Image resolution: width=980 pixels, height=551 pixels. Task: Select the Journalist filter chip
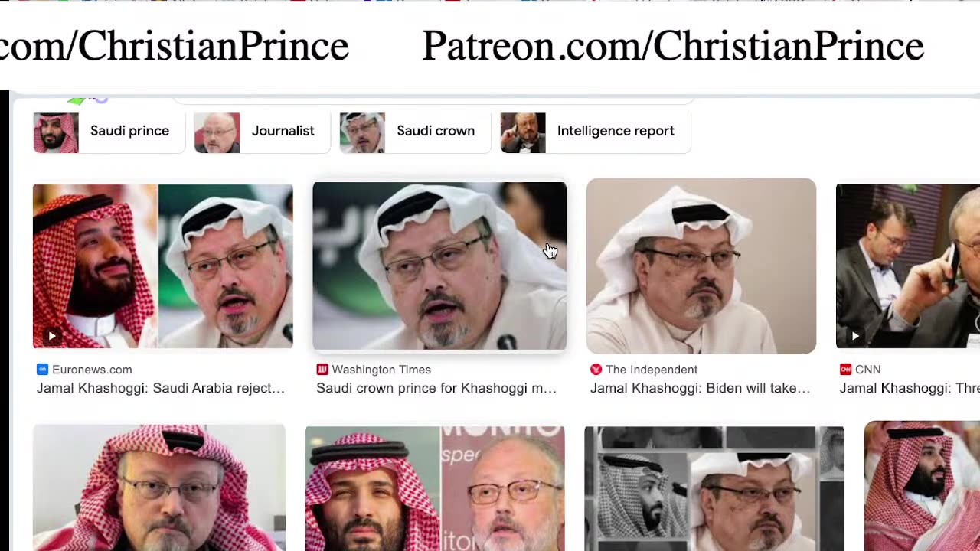coord(262,132)
